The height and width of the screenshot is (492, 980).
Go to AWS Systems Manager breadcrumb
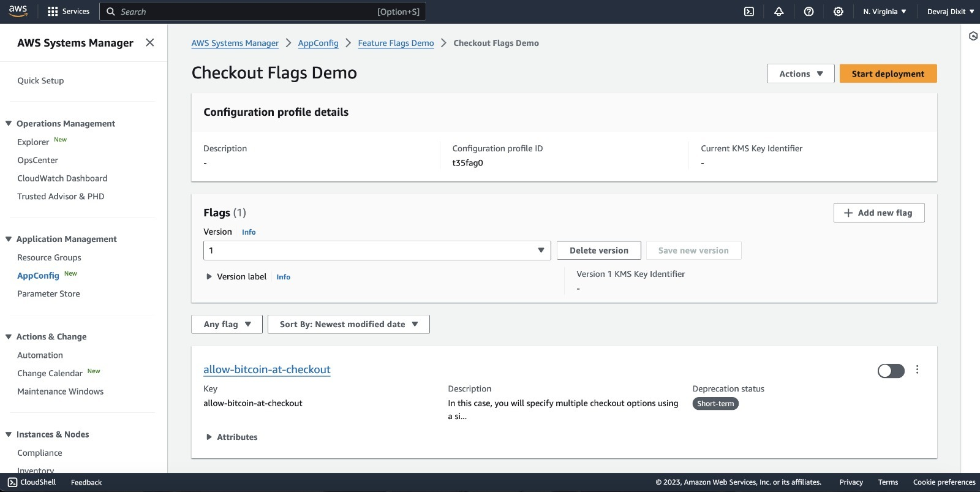[x=235, y=43]
